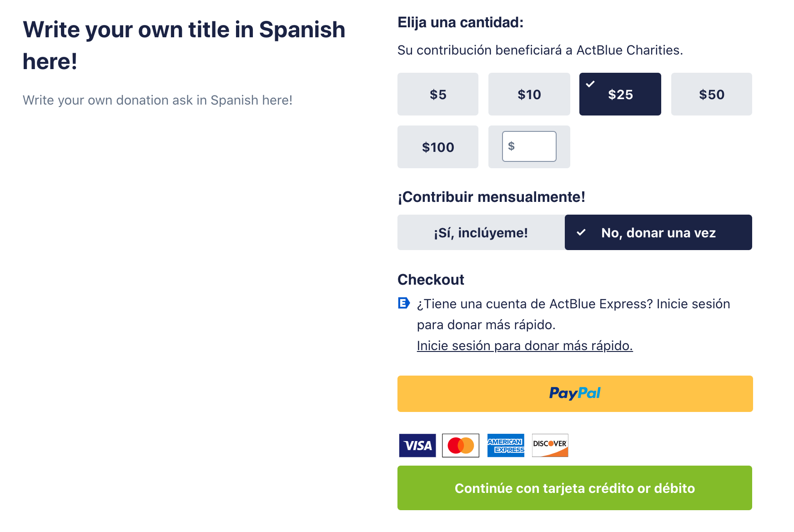The image size is (794, 532).
Task: Pay with the yellow PayPal button
Action: pos(575,394)
